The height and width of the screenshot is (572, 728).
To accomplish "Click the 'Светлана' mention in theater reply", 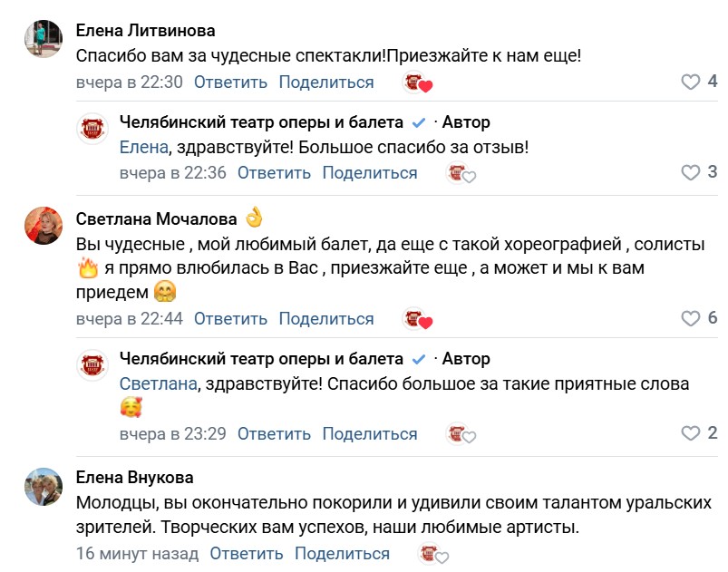I will tap(158, 384).
